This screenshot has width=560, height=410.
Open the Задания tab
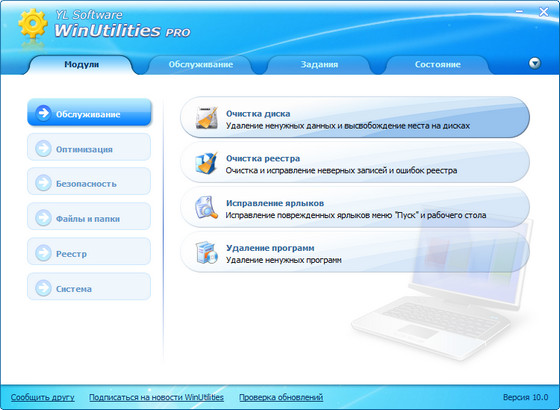[x=319, y=65]
